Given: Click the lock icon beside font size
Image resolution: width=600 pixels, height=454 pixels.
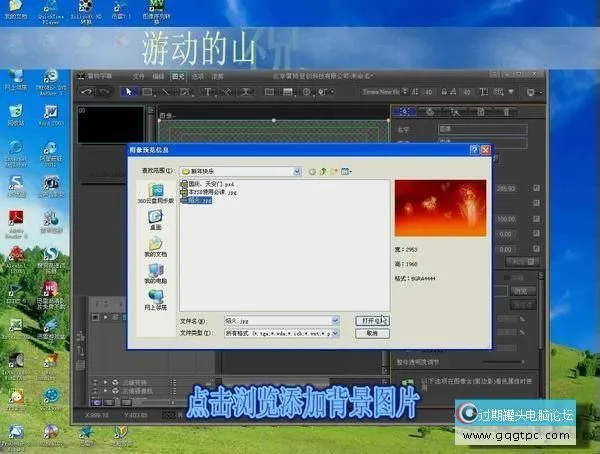Looking at the screenshot, I should point(444,92).
